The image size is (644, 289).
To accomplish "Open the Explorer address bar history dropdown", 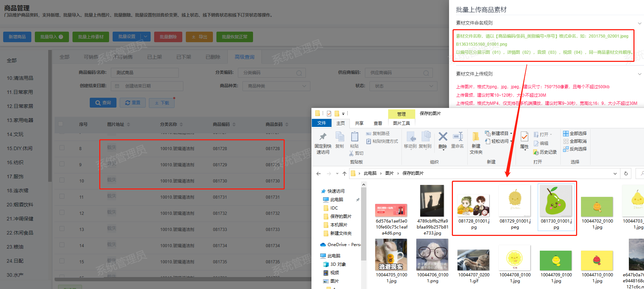I will coord(615,174).
